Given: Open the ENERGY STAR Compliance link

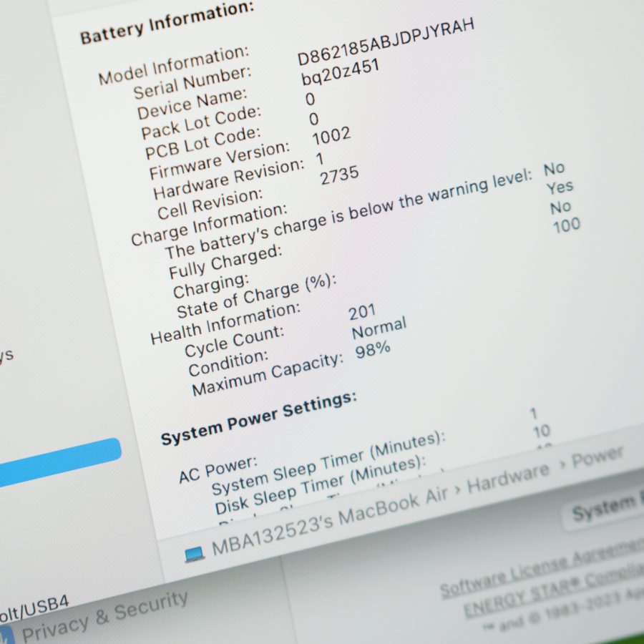Looking at the screenshot, I should tap(554, 590).
